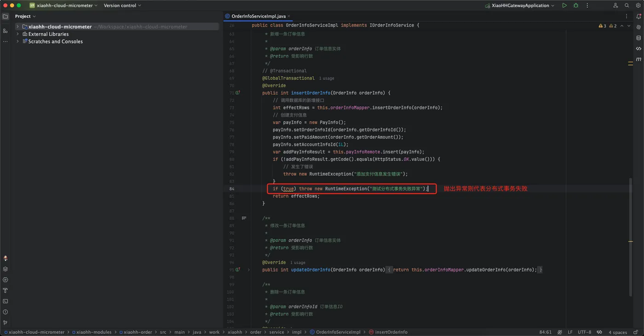Close OrderInfoServiceImpl.java tab
644x336 pixels.
[289, 16]
